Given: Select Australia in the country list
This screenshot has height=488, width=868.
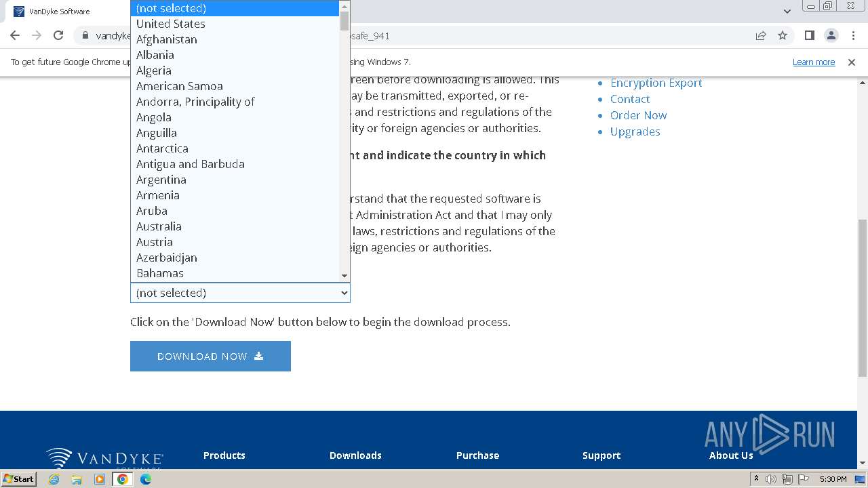Looking at the screenshot, I should (x=235, y=226).
